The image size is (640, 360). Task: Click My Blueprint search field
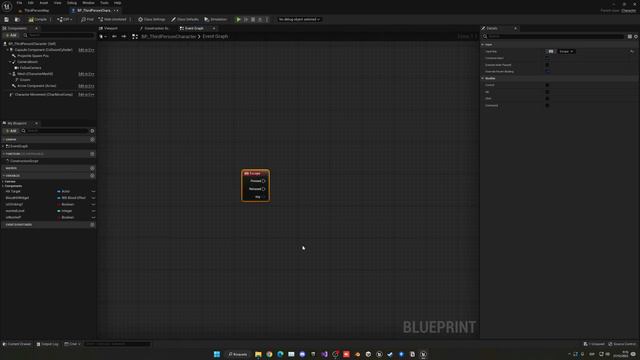55,131
